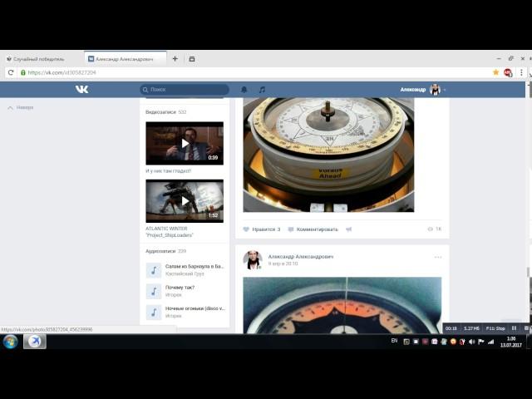Play the 1:52 video thumbnail
This screenshot has width=532, height=399.
pyautogui.click(x=185, y=201)
